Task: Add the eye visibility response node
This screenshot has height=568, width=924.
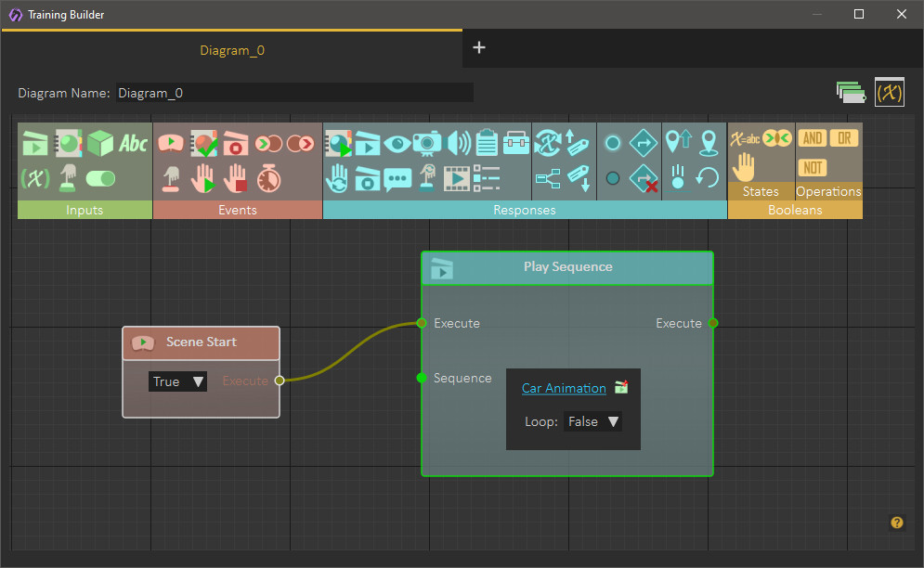Action: [x=397, y=143]
